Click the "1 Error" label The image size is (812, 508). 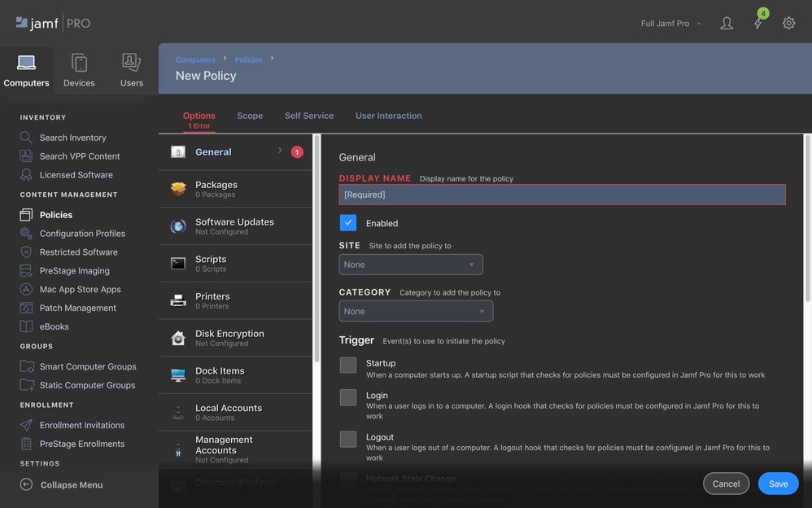[199, 126]
